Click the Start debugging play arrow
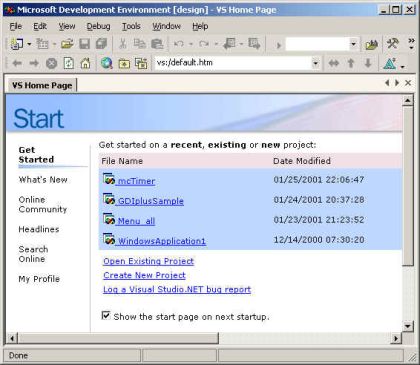Image resolution: width=420 pixels, height=365 pixels. click(279, 45)
